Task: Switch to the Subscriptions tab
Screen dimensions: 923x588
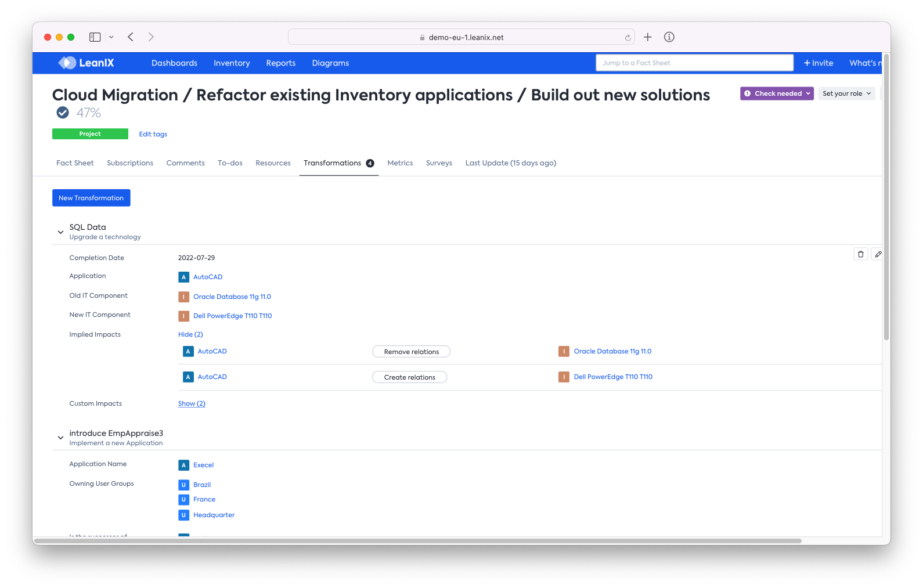Action: point(130,163)
